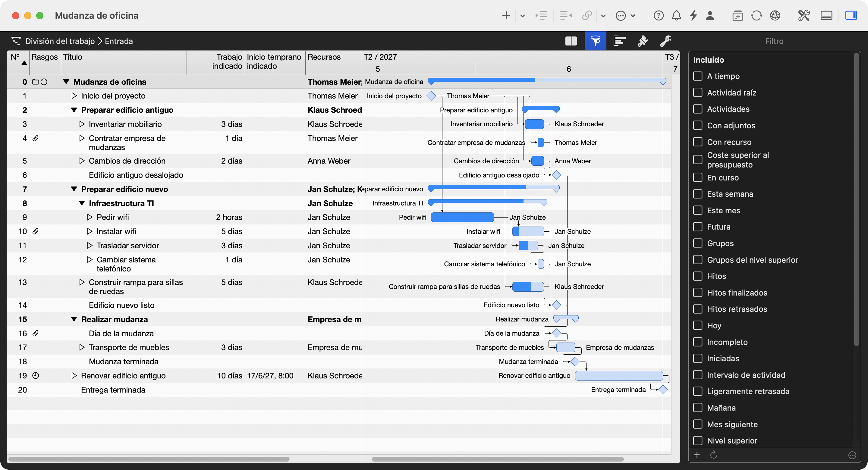Add a new filter with plus button
This screenshot has width=868, height=470.
697,455
